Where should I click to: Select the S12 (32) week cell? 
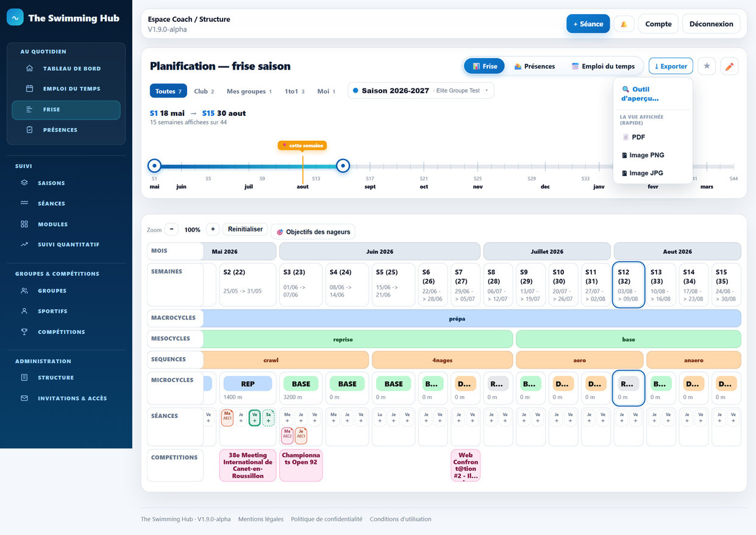628,285
